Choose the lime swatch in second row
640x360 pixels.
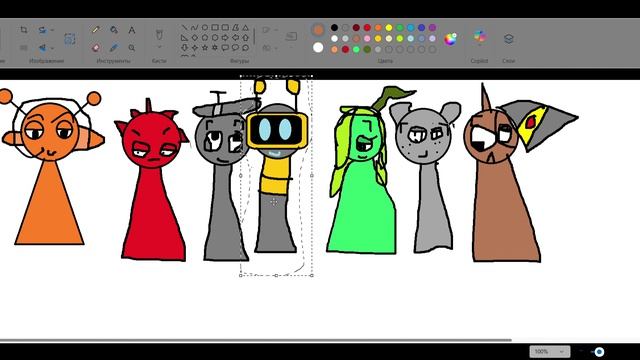(x=400, y=39)
